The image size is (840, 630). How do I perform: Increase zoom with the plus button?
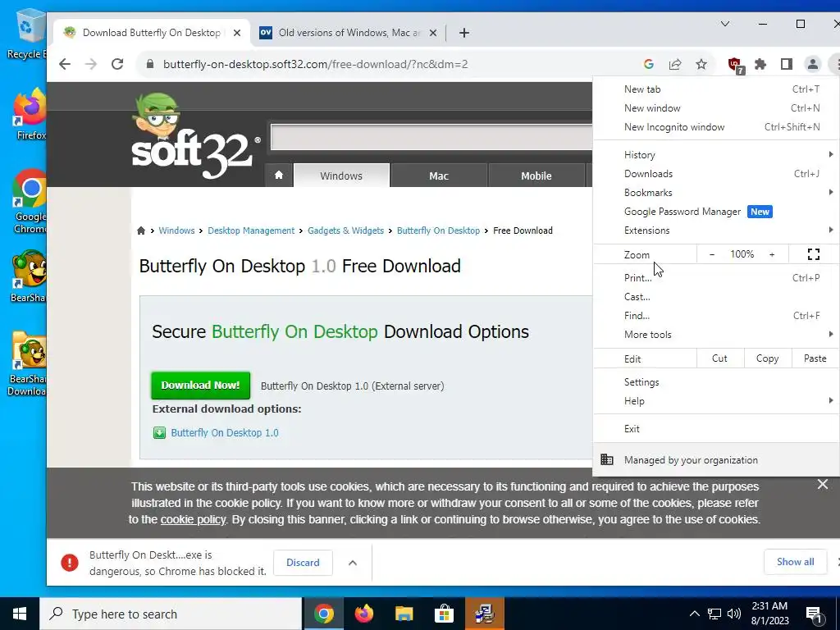pyautogui.click(x=772, y=254)
